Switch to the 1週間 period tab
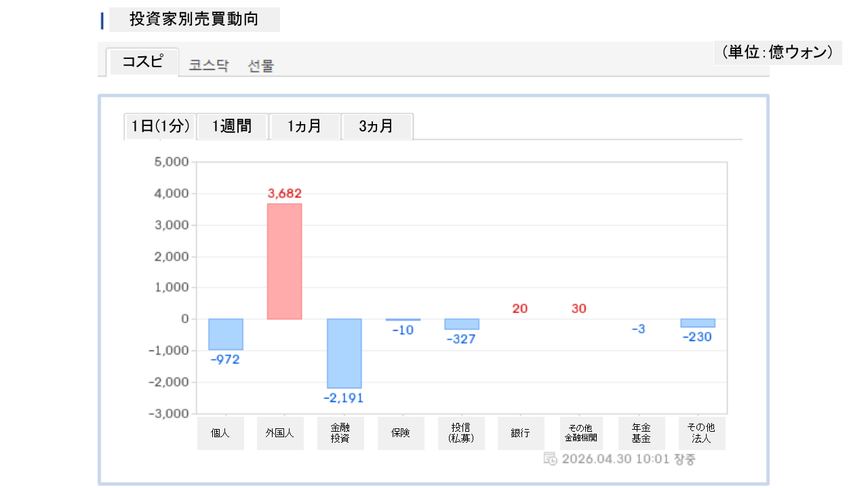 click(x=232, y=127)
